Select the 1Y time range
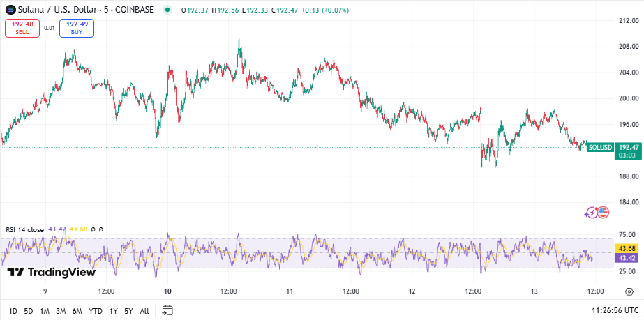 [113, 311]
